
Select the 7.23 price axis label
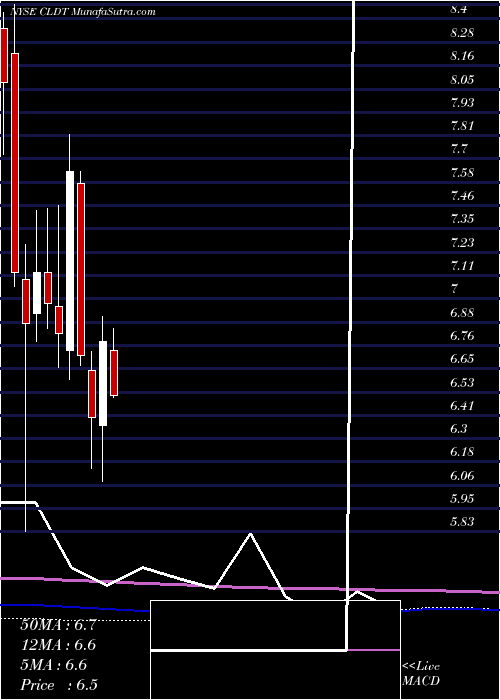point(462,242)
